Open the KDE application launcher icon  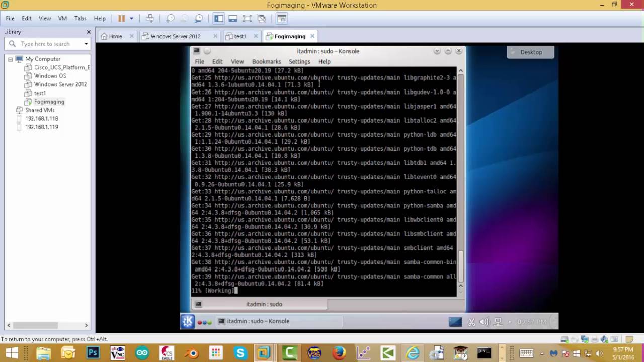(x=188, y=321)
